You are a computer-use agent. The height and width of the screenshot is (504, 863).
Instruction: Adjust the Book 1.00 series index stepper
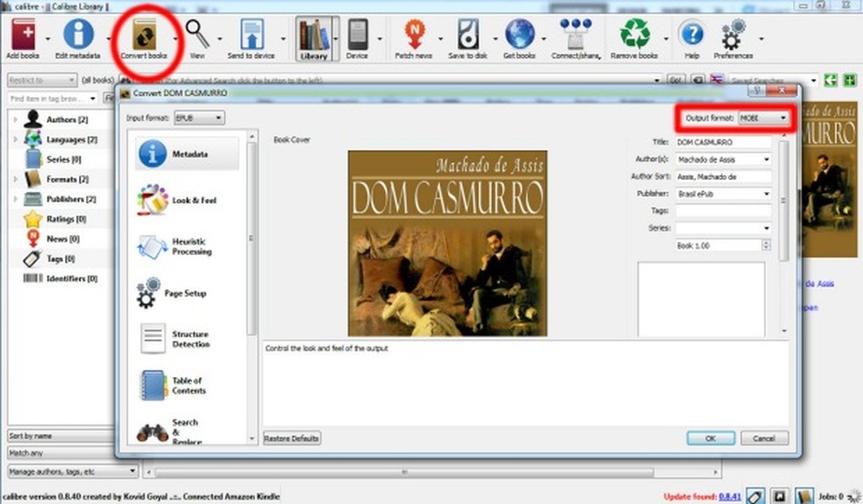[767, 245]
